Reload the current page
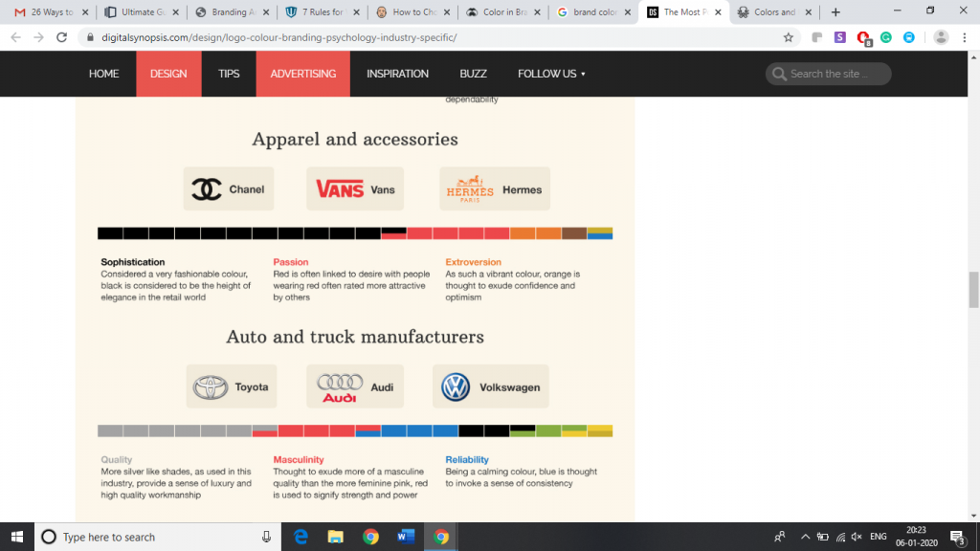 (x=62, y=37)
